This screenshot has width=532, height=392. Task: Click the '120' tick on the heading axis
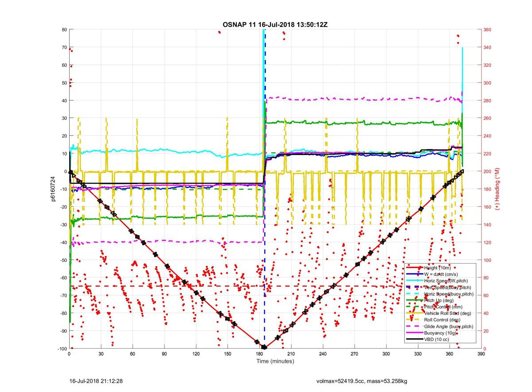click(488, 242)
